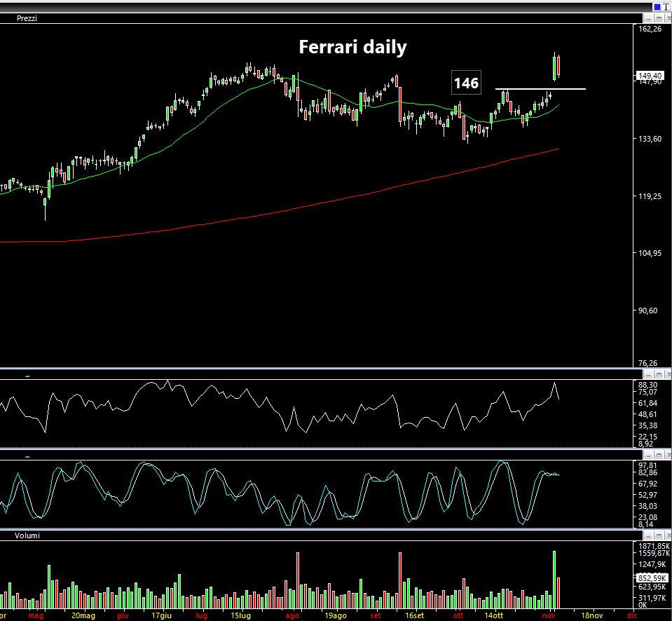Click the mag date label
The image size is (672, 621).
coord(36,616)
